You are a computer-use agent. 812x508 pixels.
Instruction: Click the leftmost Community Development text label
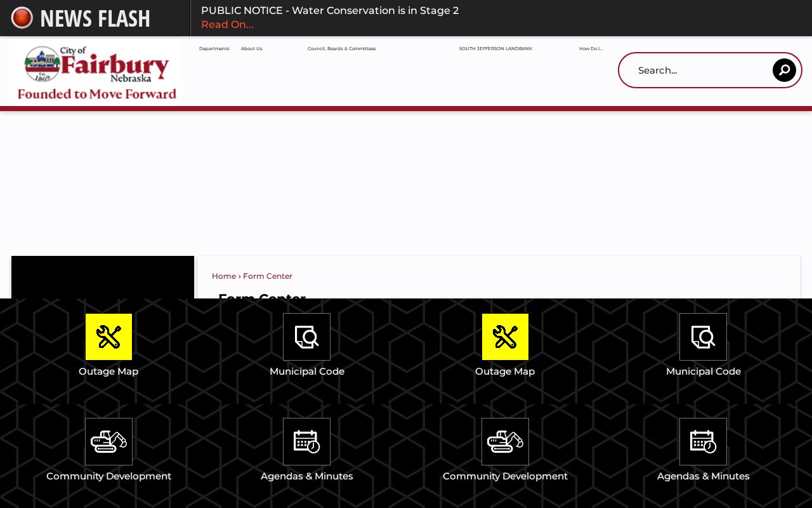pyautogui.click(x=108, y=476)
